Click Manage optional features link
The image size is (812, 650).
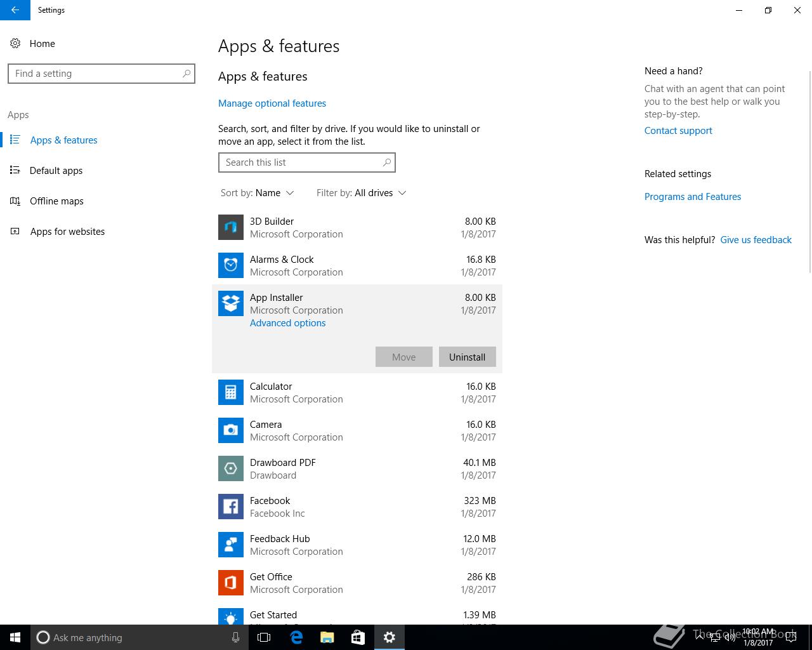(x=272, y=103)
